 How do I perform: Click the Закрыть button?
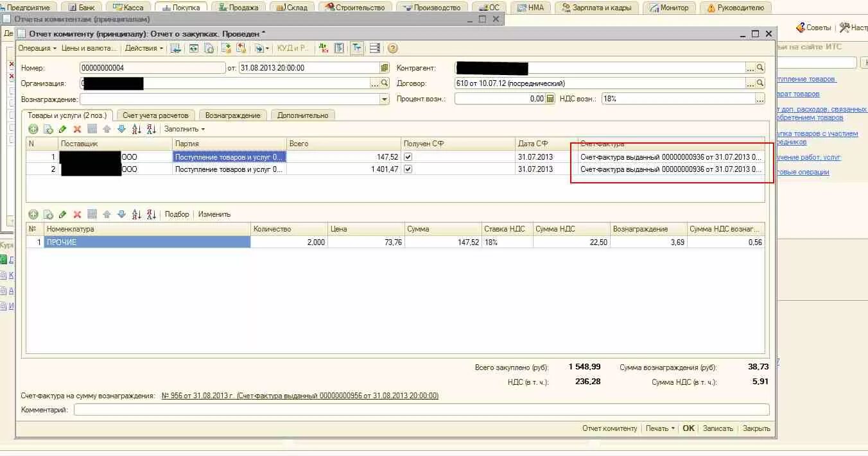[756, 428]
